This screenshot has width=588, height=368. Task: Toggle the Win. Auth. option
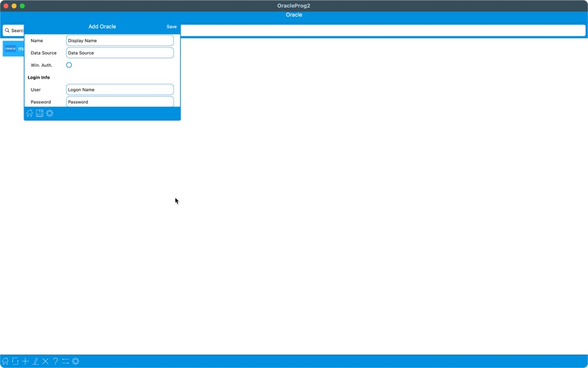click(x=69, y=65)
